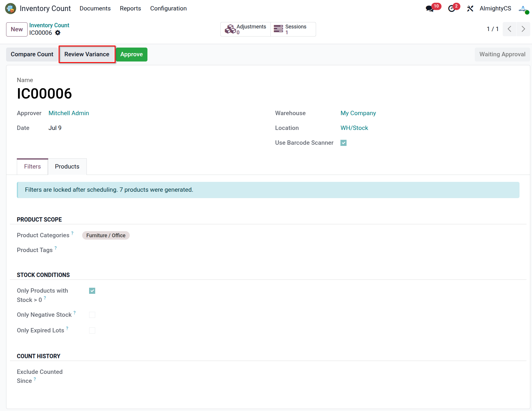Go to the previous record arrow
Screen dimensions: 532x411
click(510, 29)
